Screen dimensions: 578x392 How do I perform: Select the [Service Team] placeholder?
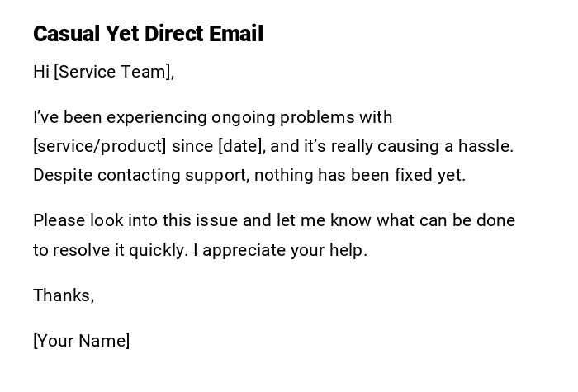[113, 72]
